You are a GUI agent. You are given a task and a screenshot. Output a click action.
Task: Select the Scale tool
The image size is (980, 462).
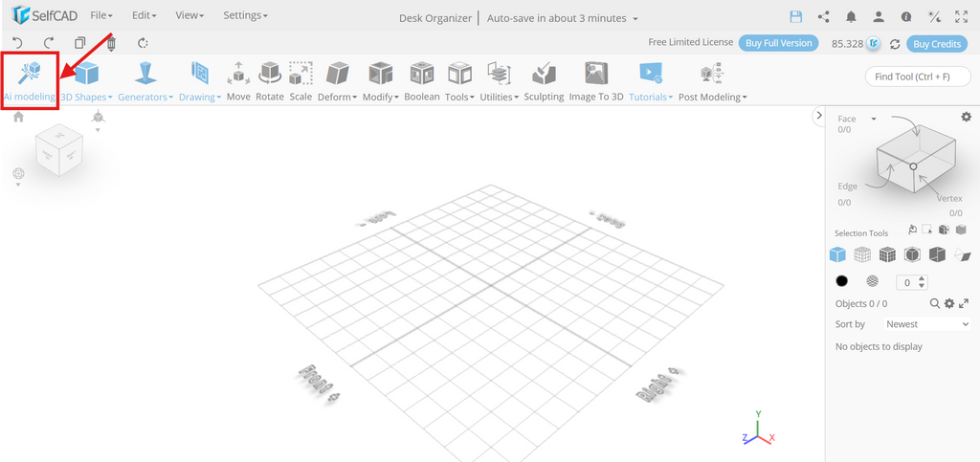click(x=301, y=81)
